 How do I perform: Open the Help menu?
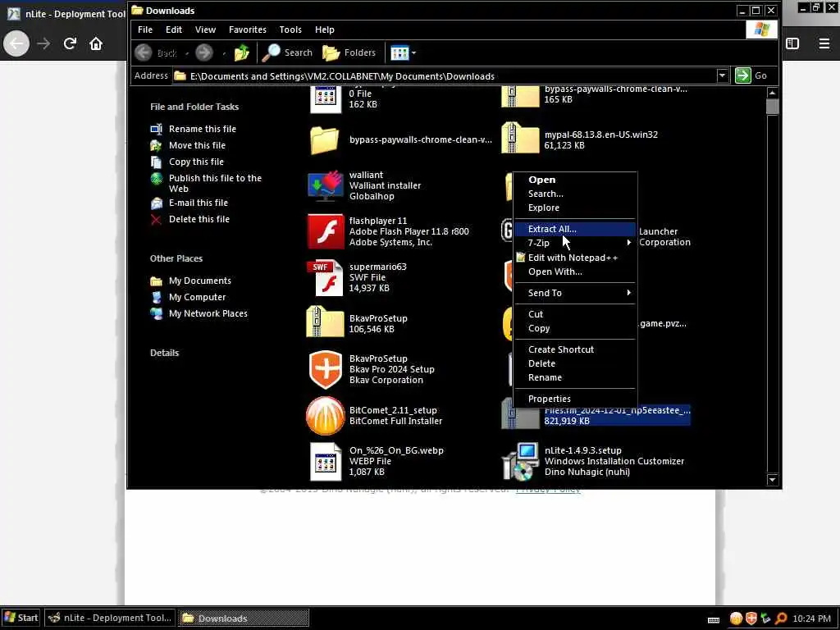coord(325,30)
